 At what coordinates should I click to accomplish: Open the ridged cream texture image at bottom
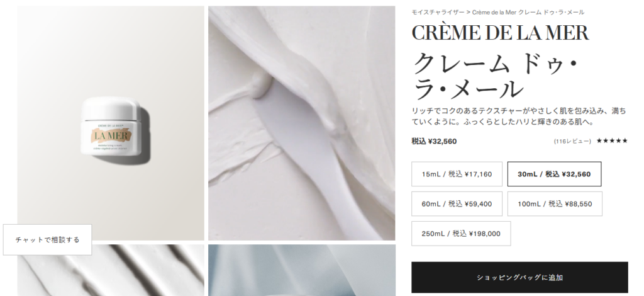[111, 271]
